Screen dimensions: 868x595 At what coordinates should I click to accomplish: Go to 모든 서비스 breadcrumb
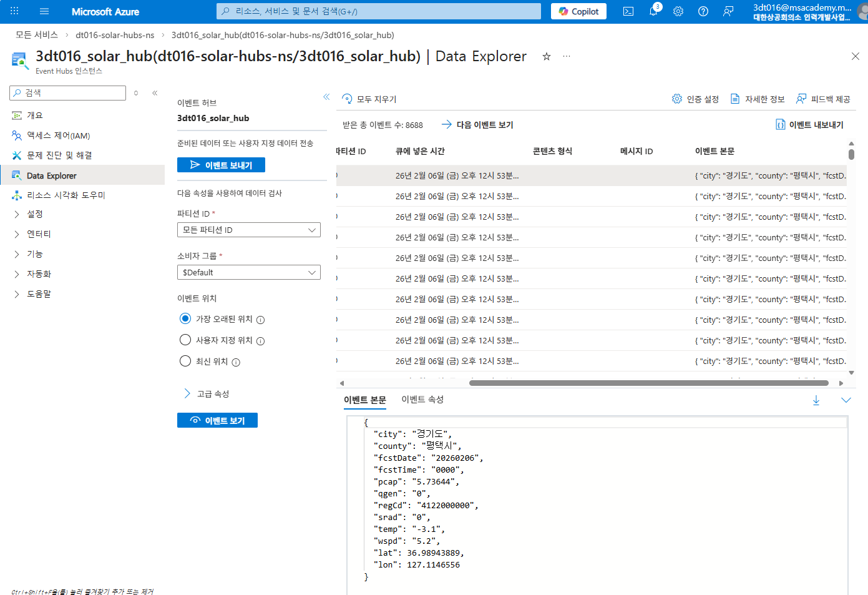pyautogui.click(x=37, y=35)
